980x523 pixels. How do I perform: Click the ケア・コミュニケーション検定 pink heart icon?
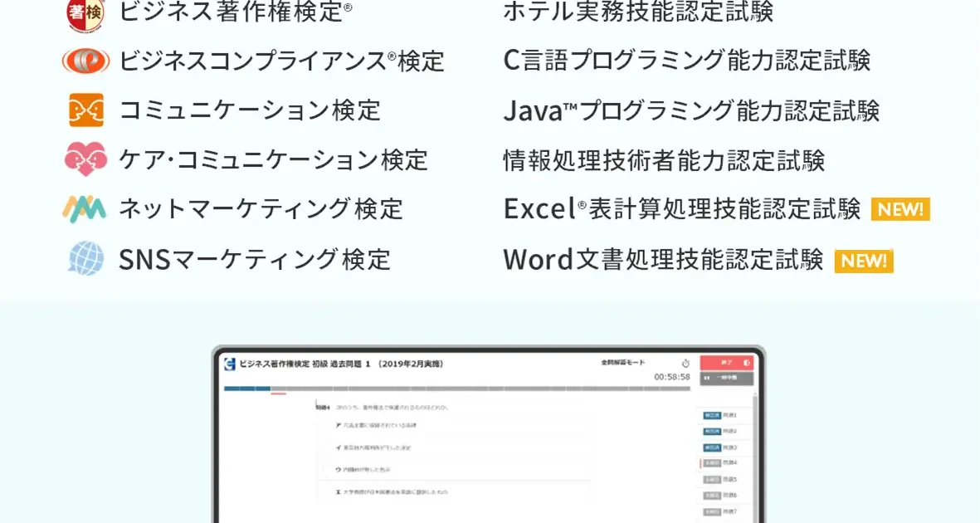pyautogui.click(x=85, y=159)
